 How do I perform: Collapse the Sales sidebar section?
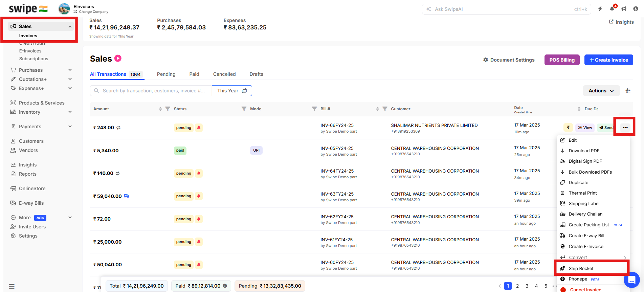tap(70, 26)
